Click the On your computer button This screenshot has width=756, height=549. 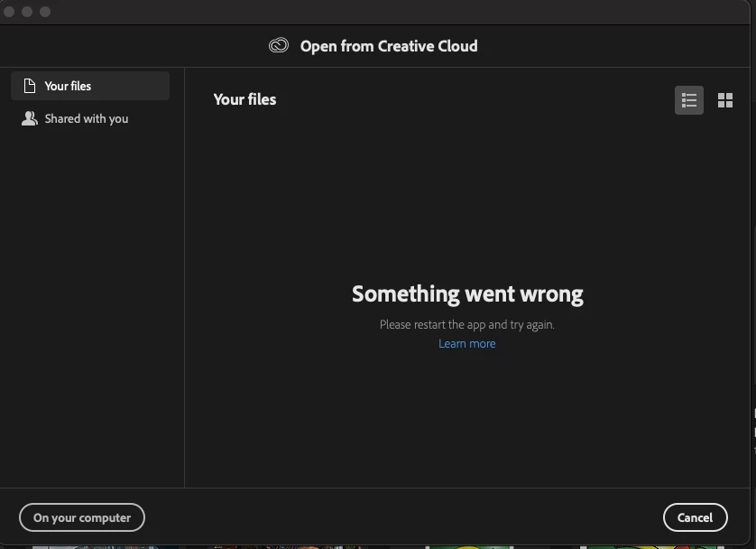click(82, 517)
